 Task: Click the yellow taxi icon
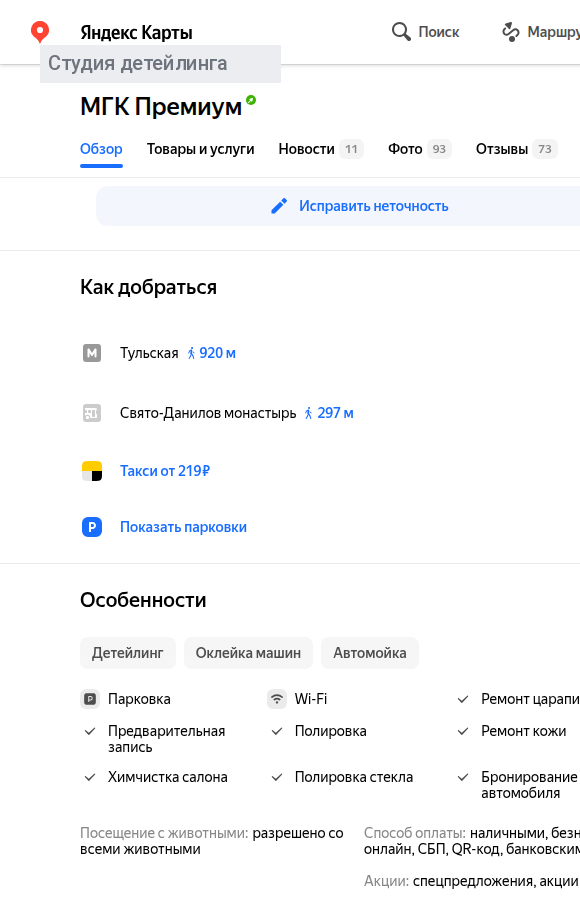(x=92, y=471)
